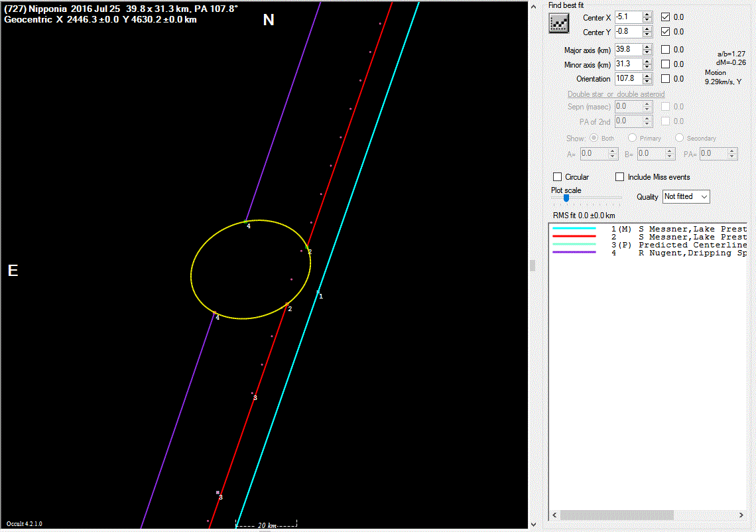Enable the Major axis fit checkbox
The image size is (756, 532).
coord(666,50)
